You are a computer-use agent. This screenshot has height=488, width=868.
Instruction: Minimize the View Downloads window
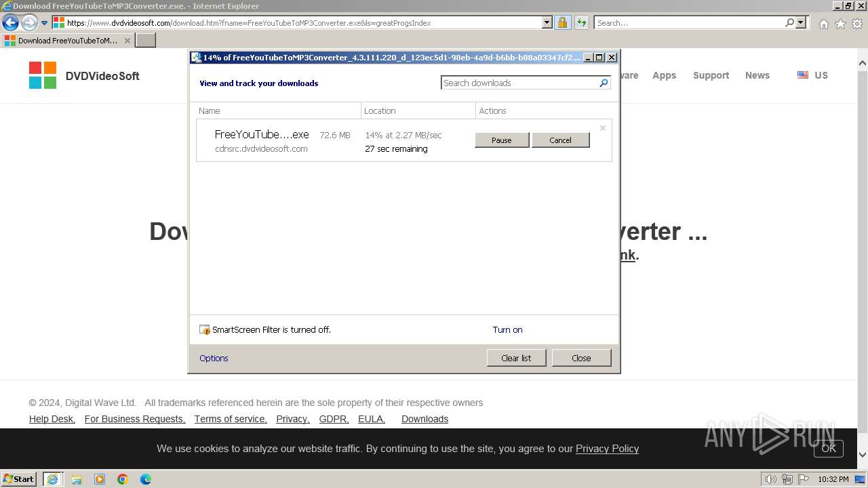click(588, 58)
